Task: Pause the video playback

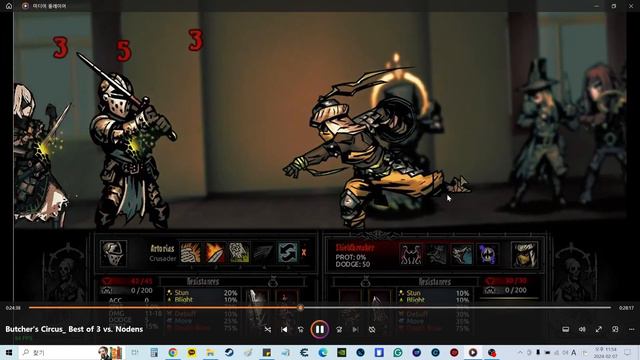Action: (320, 329)
